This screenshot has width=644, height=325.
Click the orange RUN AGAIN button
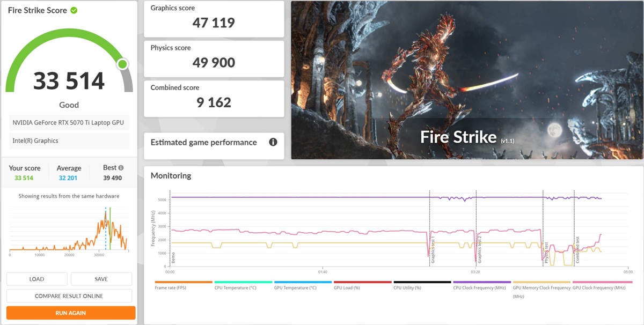(70, 313)
